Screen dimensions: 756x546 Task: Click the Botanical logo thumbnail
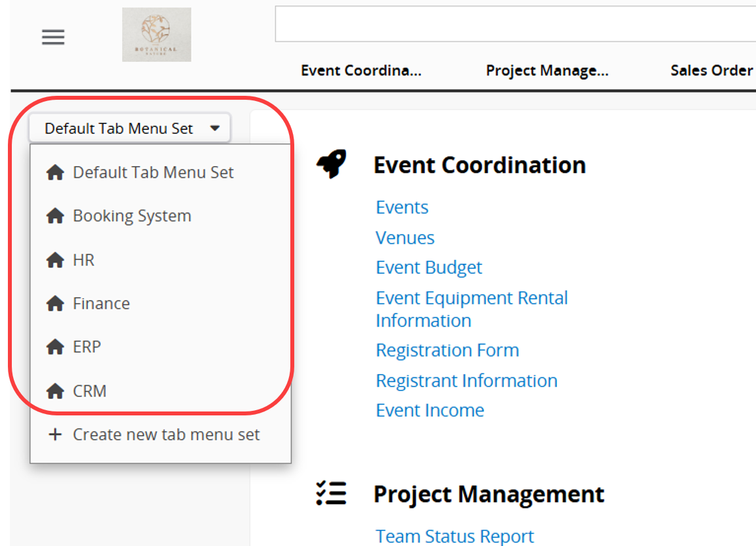(x=156, y=35)
